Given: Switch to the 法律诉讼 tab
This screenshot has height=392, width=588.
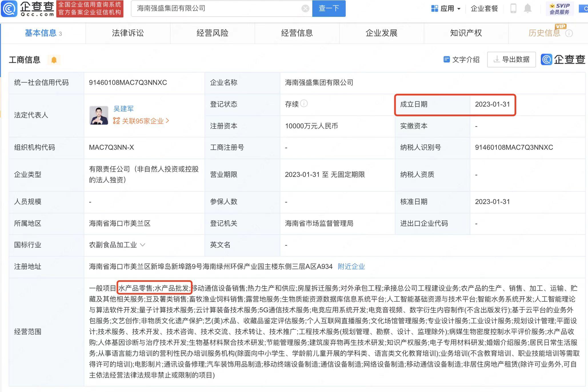Looking at the screenshot, I should [128, 33].
